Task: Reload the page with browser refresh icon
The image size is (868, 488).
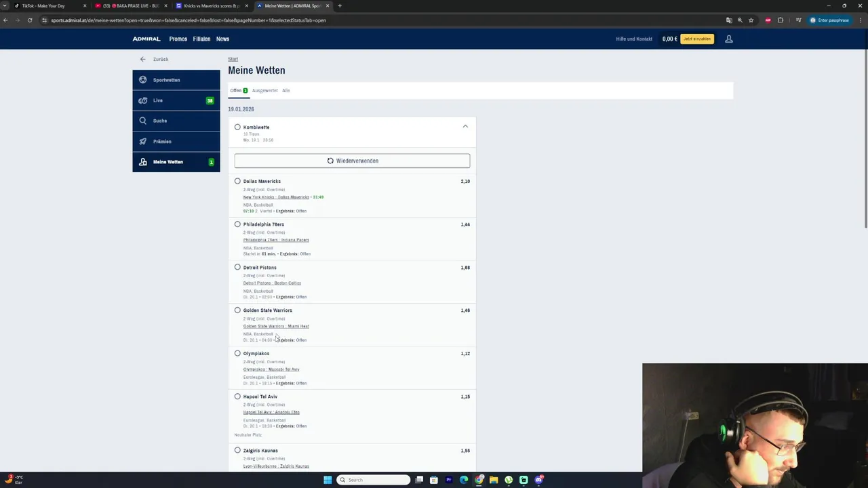Action: (x=30, y=20)
